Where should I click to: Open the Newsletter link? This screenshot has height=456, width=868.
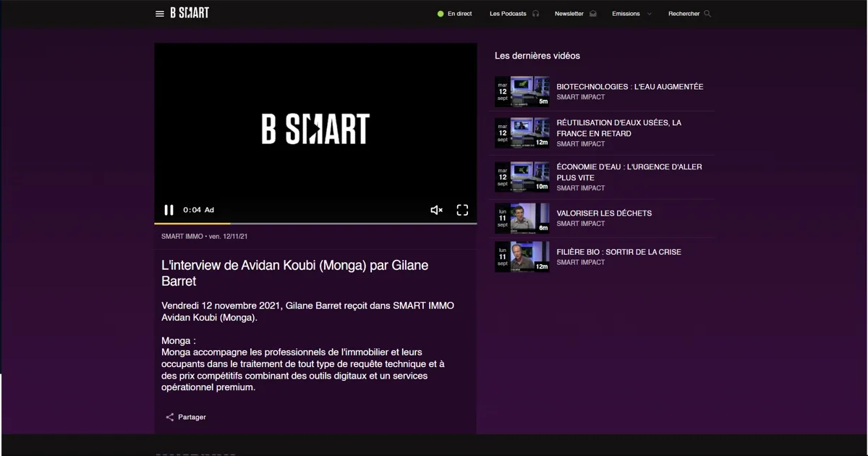569,14
